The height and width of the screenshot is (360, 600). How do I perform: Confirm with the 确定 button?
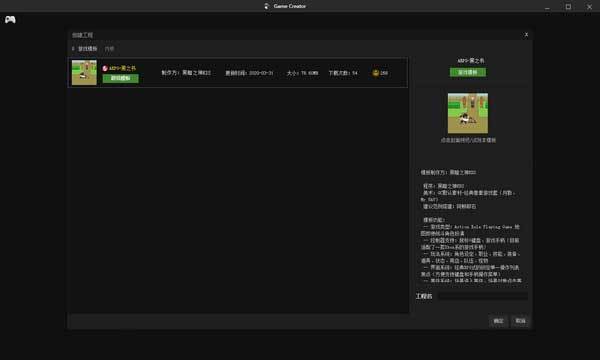coord(499,321)
